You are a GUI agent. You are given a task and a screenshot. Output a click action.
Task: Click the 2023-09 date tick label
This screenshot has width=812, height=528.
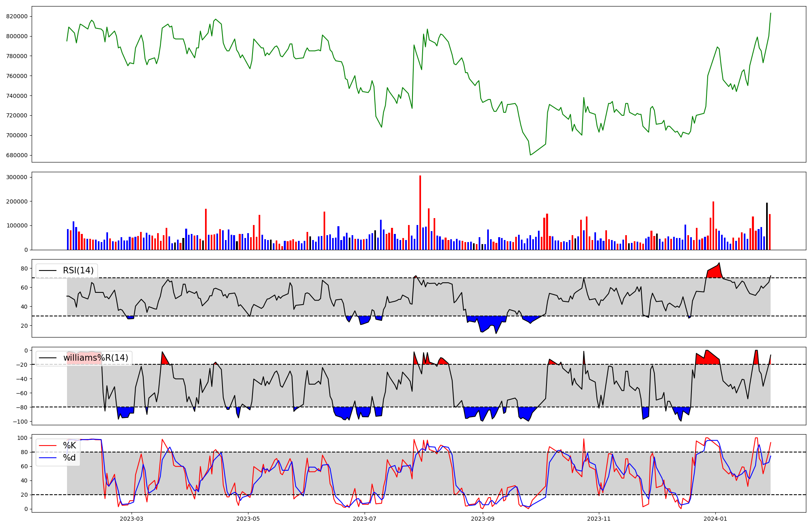[x=483, y=519]
